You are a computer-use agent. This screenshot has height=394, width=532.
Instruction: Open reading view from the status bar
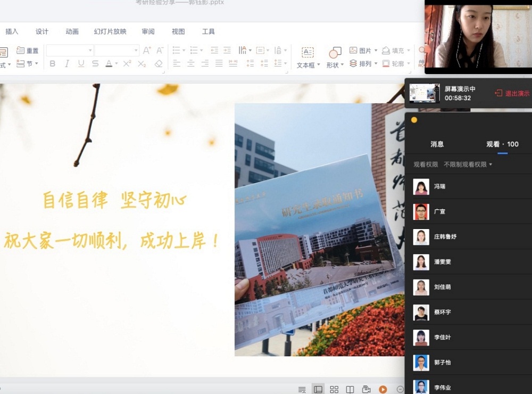(350, 389)
